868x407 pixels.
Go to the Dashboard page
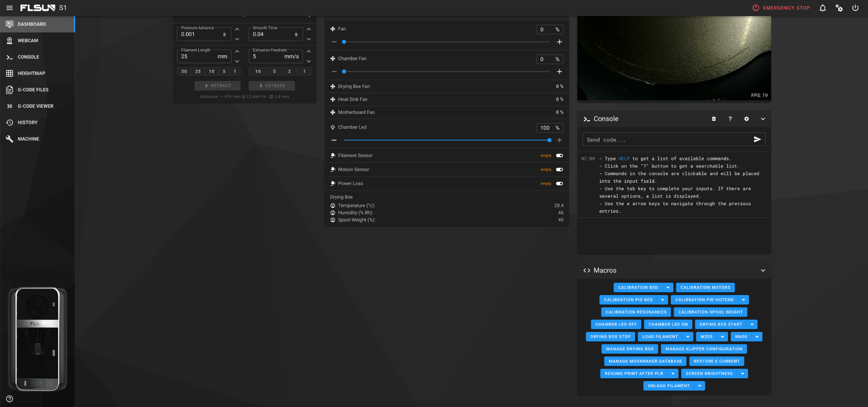tap(37, 24)
